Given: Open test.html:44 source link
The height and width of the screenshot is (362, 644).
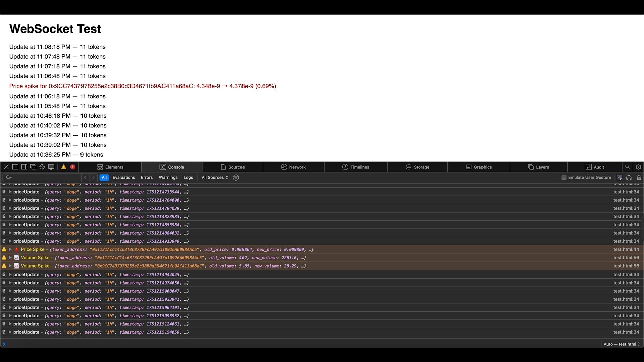Looking at the screenshot, I should [626, 249].
